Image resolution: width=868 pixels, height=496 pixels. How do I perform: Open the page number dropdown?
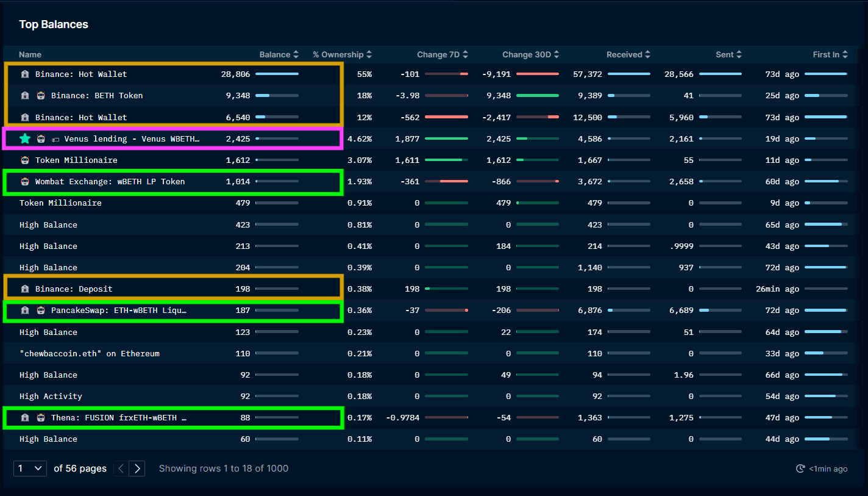[30, 469]
